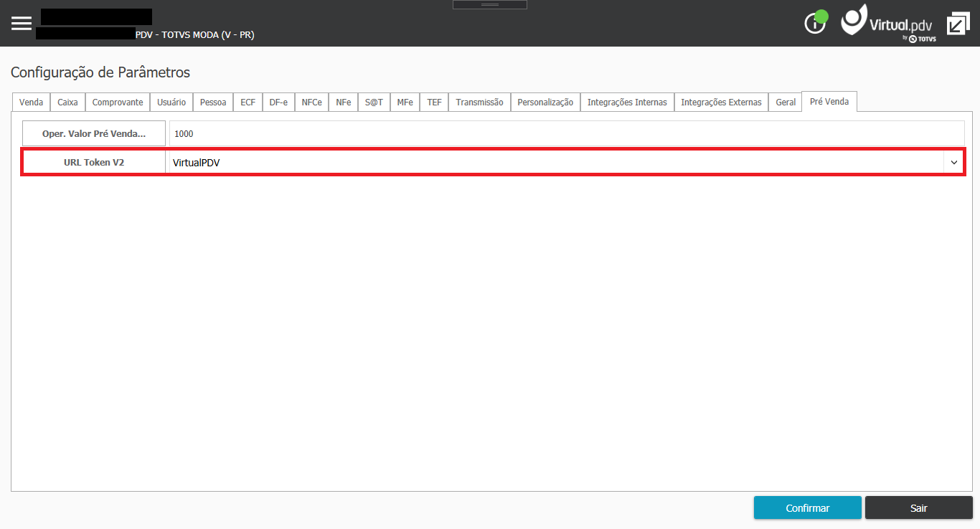Click the Sair button

coord(919,507)
